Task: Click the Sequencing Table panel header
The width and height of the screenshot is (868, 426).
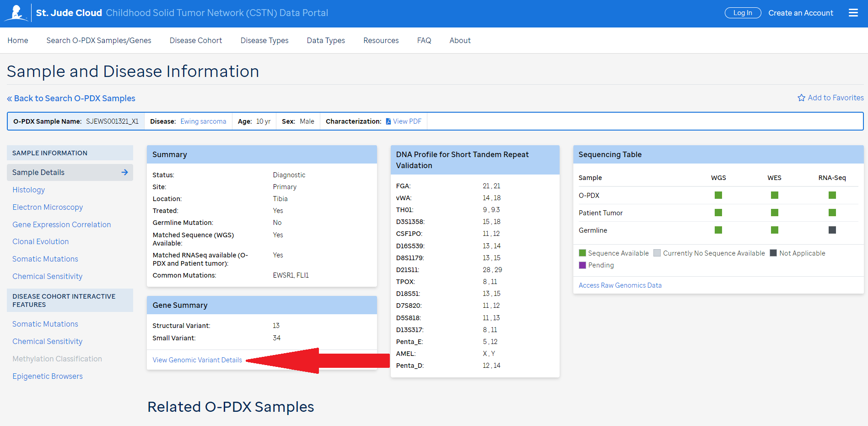Action: point(718,154)
